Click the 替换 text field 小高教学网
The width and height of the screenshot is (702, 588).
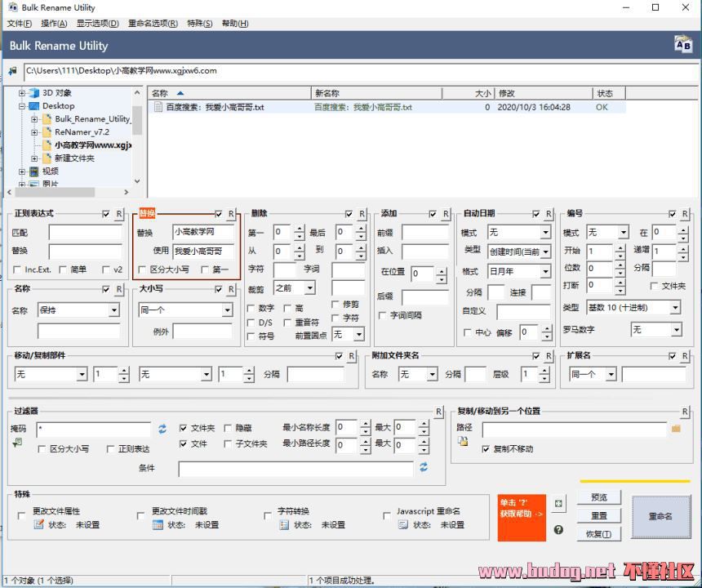click(203, 232)
